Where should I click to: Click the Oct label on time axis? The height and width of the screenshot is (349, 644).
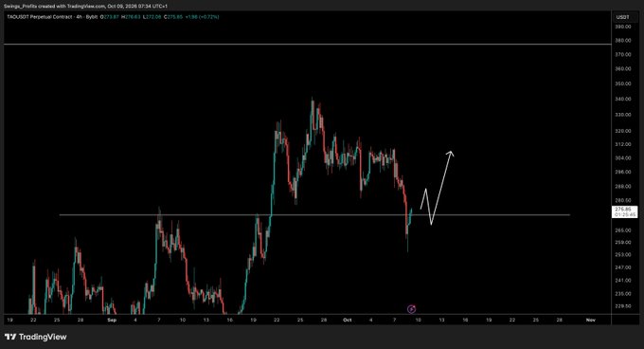(348, 320)
